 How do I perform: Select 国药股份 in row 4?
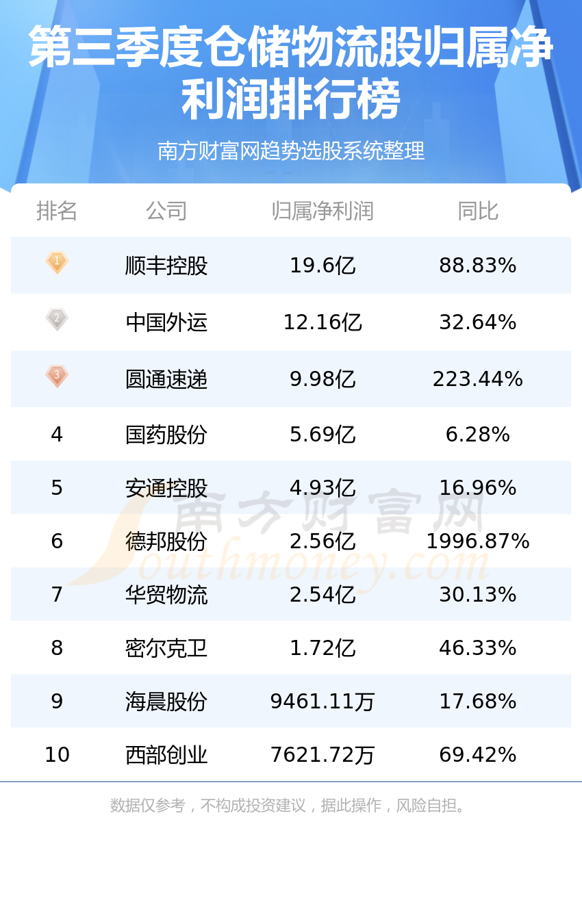166,434
